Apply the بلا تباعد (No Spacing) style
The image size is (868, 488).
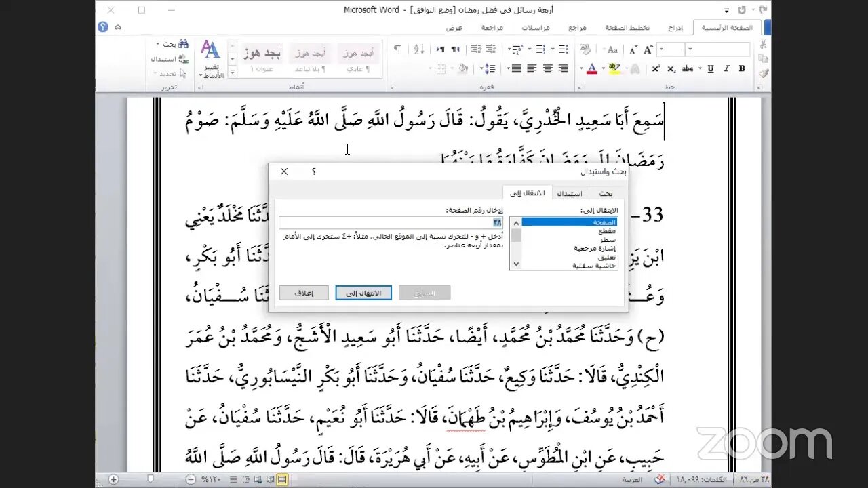tap(311, 59)
